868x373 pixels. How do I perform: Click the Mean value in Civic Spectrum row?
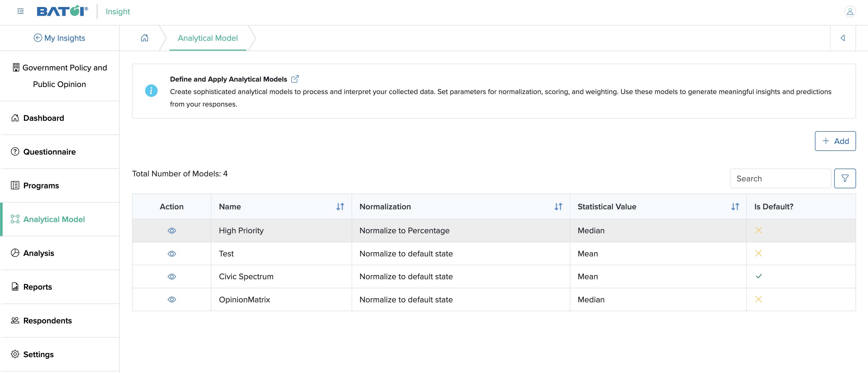(x=588, y=277)
